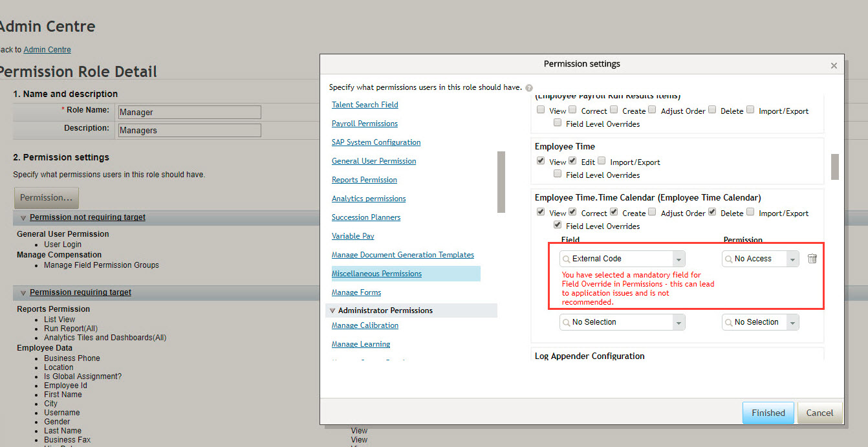Screen dimensions: 868x447
Task: Toggle Correct under Employee Time Calendar
Action: point(572,212)
